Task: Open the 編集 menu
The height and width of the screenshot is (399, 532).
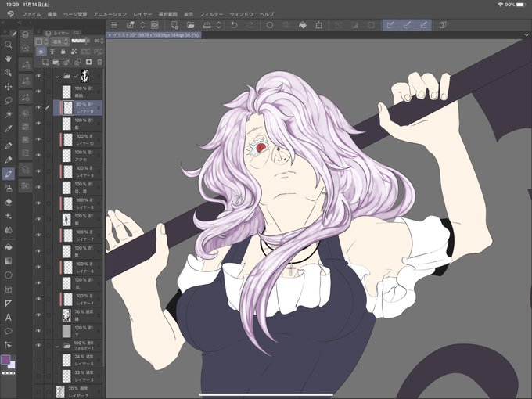Action: pyautogui.click(x=52, y=14)
